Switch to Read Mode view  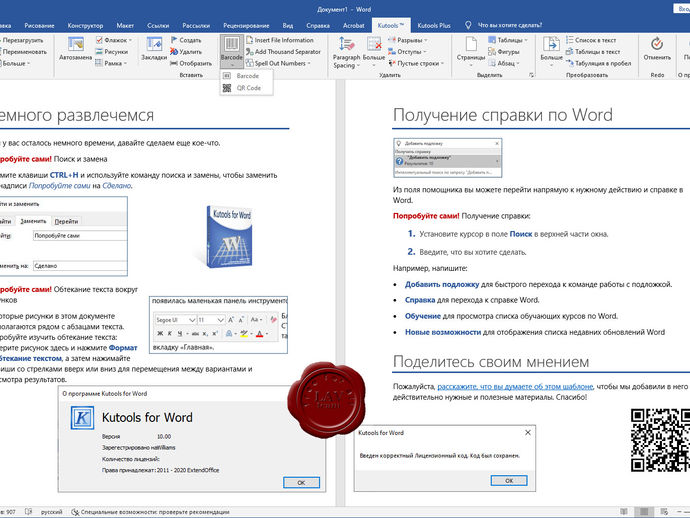[x=624, y=511]
